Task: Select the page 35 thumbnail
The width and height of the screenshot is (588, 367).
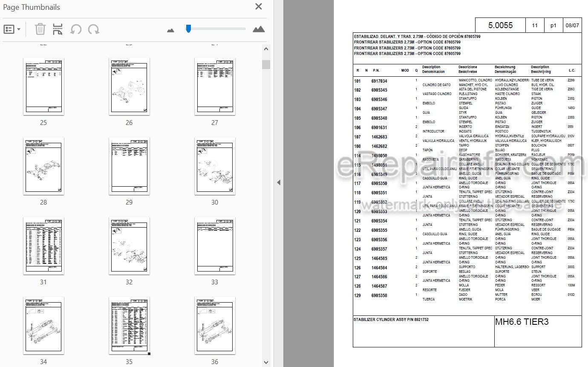Action: pos(129,326)
